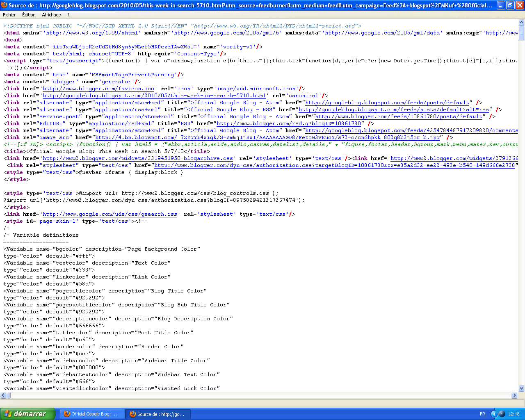Click the Variable name="pagetitlecolor" line
The width and height of the screenshot is (525, 420).
(105, 291)
